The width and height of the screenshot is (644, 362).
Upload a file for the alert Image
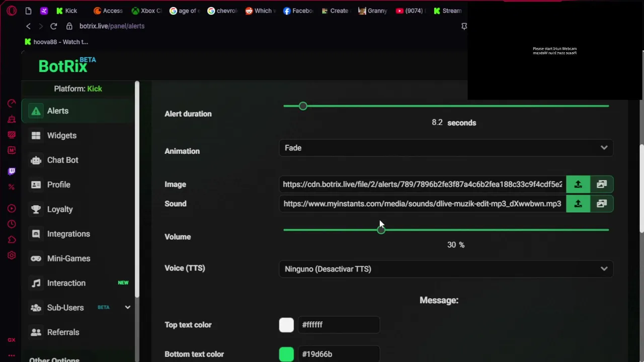(x=578, y=185)
